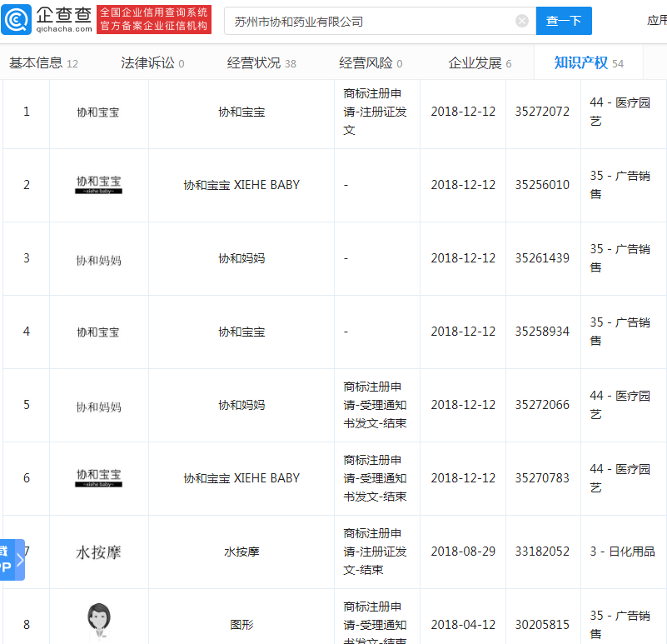Click 协和宝宝 XIEHE BABY name in row 6
667x644 pixels.
click(241, 478)
